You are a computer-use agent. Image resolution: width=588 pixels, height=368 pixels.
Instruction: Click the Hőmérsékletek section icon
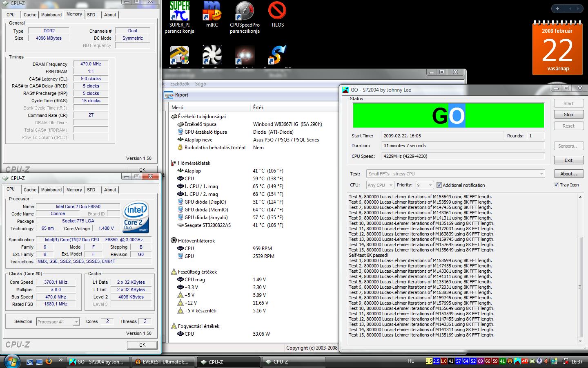pos(174,163)
